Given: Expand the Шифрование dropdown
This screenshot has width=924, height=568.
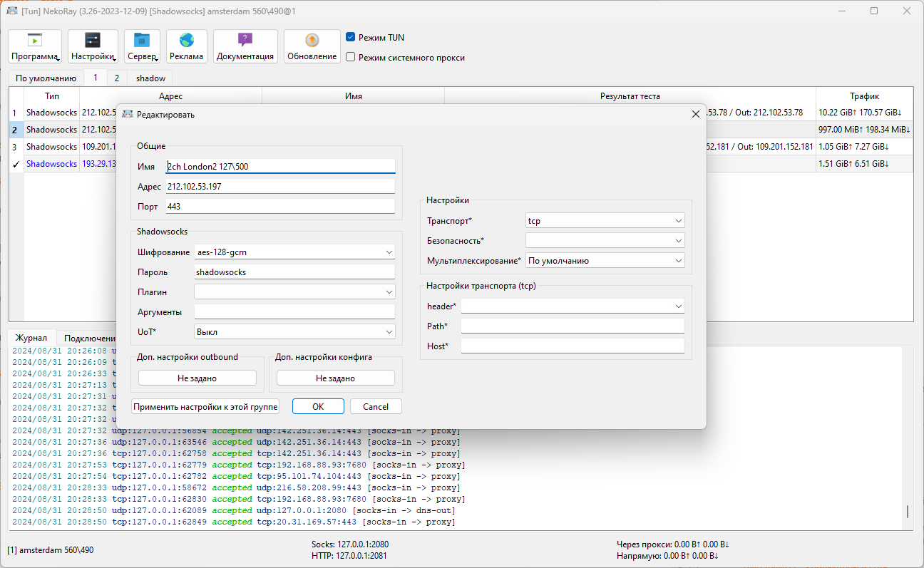Looking at the screenshot, I should coord(294,252).
